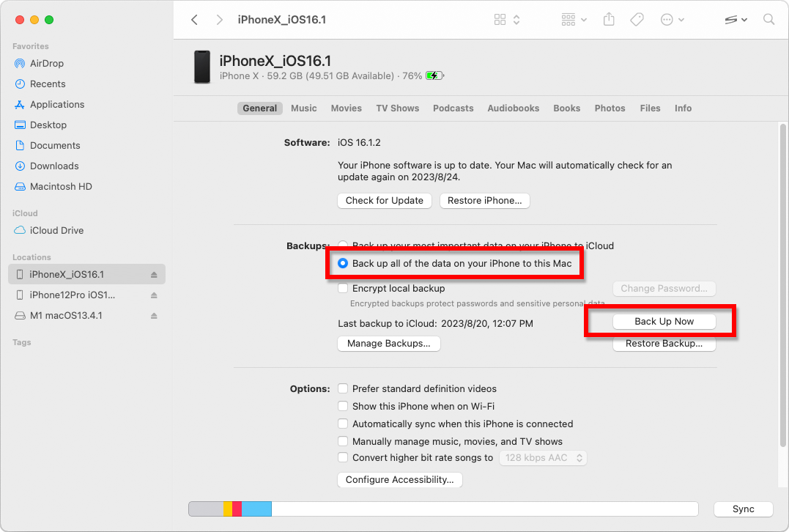
Task: Click the Sync button
Action: [743, 509]
